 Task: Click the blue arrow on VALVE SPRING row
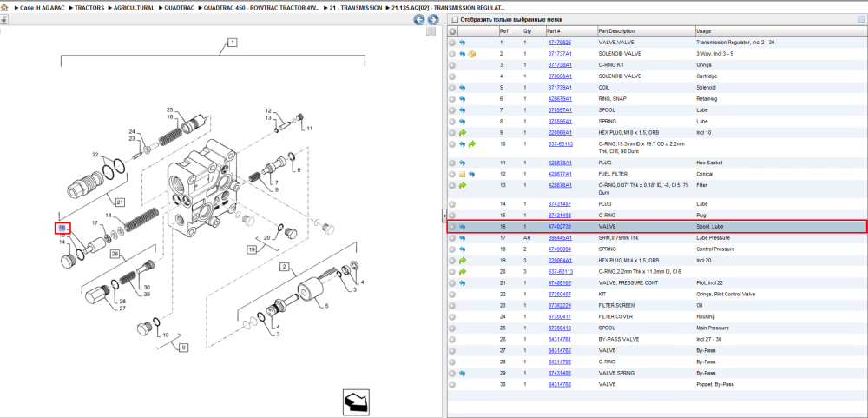pyautogui.click(x=463, y=373)
